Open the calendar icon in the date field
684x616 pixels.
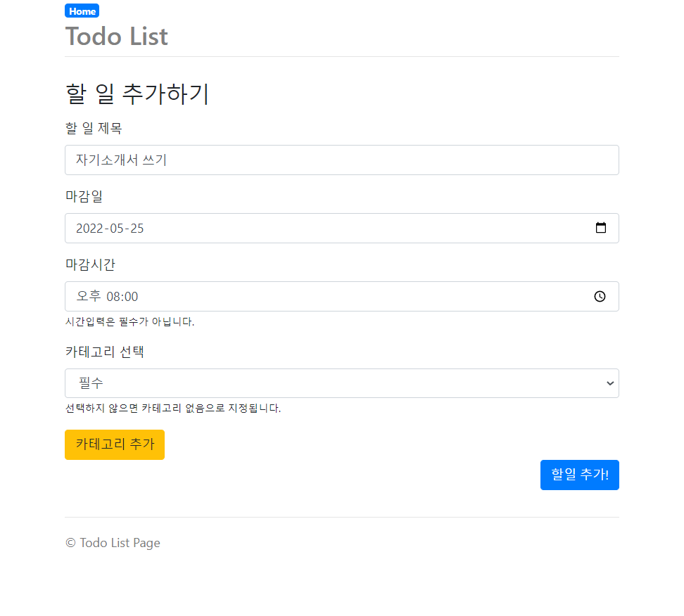600,227
